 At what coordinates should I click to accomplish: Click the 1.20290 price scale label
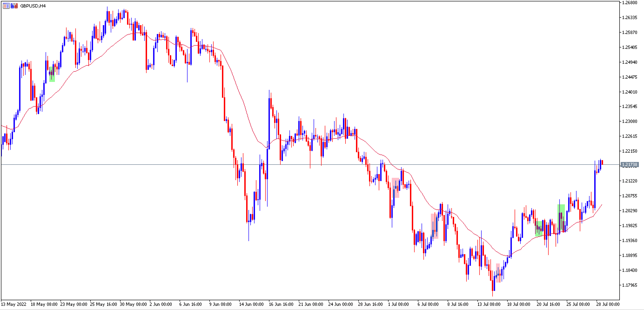[x=630, y=210]
